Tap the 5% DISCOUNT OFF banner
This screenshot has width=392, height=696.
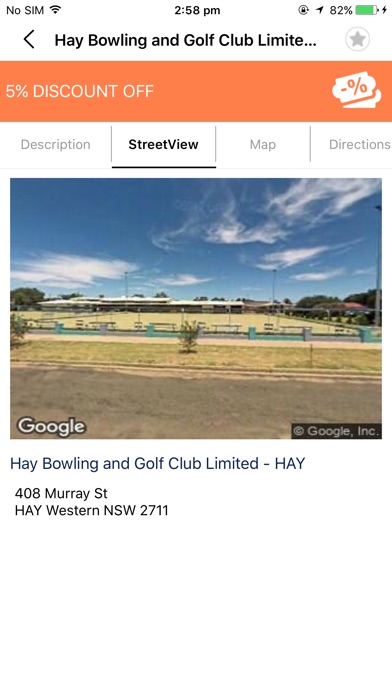[196, 91]
